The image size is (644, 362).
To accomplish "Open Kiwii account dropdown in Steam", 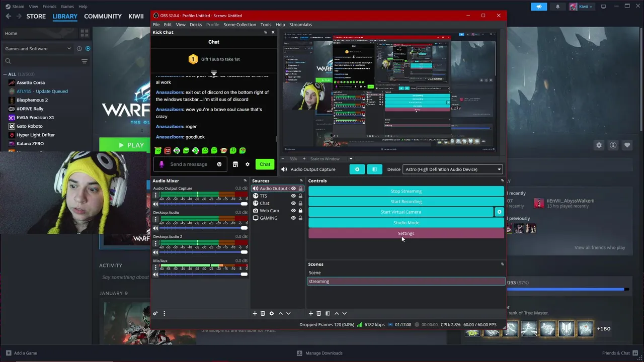I will point(582,7).
